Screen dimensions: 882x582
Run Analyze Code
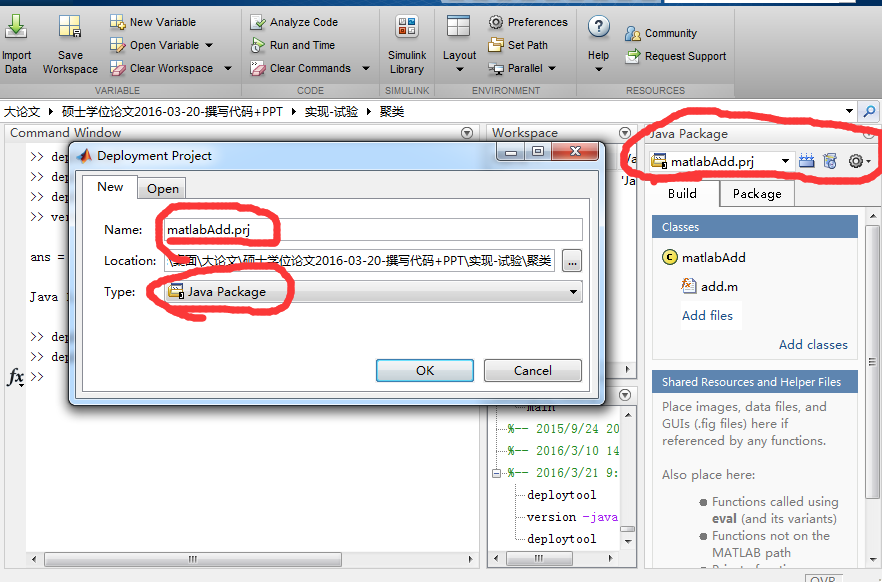tap(294, 22)
